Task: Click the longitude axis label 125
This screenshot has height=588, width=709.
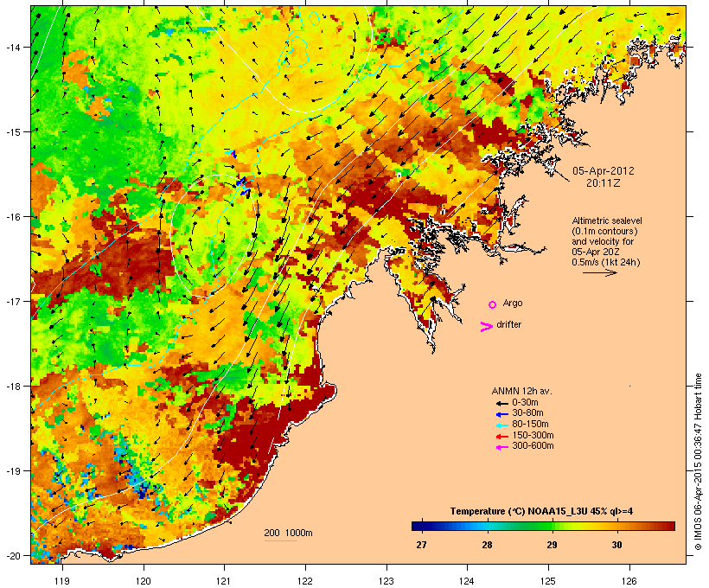Action: pyautogui.click(x=548, y=581)
